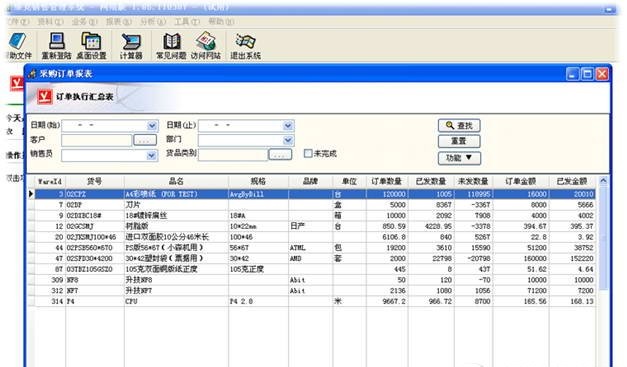
Task: Click the 订单金额 column header
Action: [x=521, y=182]
